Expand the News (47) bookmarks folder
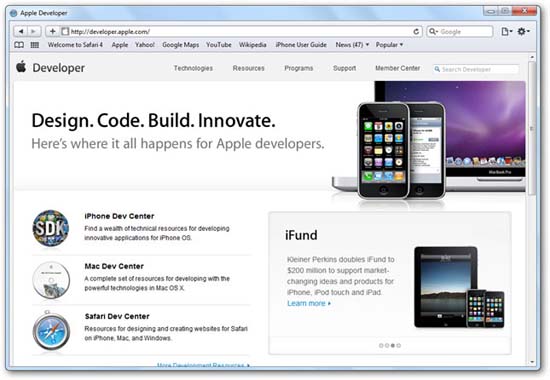The width and height of the screenshot is (550, 380). coord(352,45)
